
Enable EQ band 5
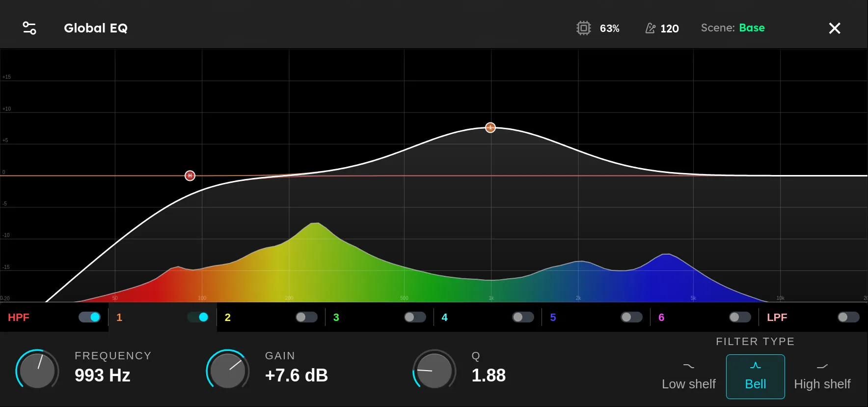632,317
